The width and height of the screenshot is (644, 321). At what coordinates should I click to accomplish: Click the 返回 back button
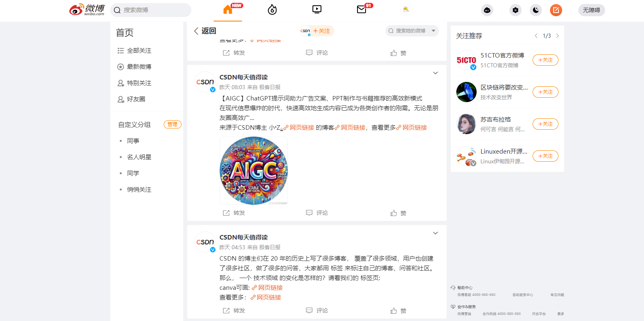[205, 31]
